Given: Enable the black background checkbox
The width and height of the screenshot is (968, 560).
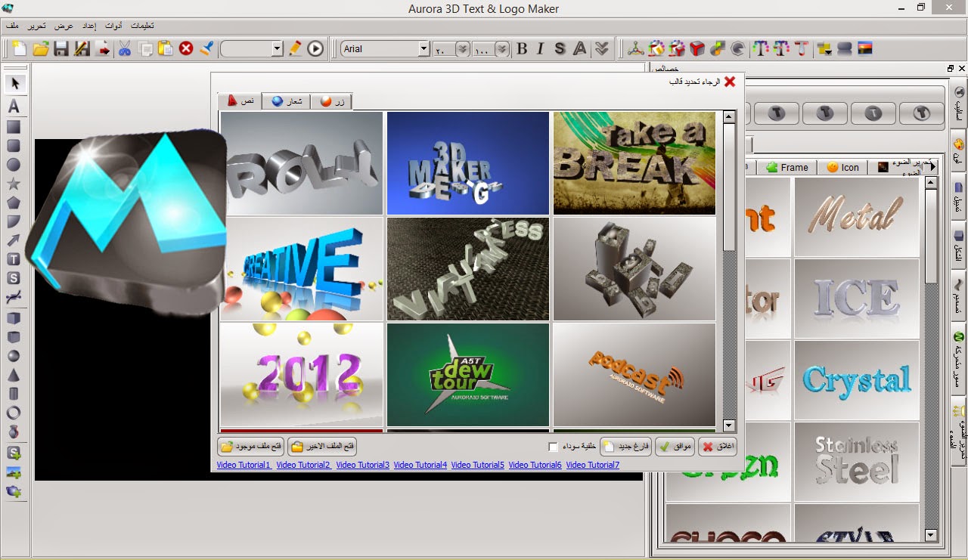Looking at the screenshot, I should click(553, 447).
